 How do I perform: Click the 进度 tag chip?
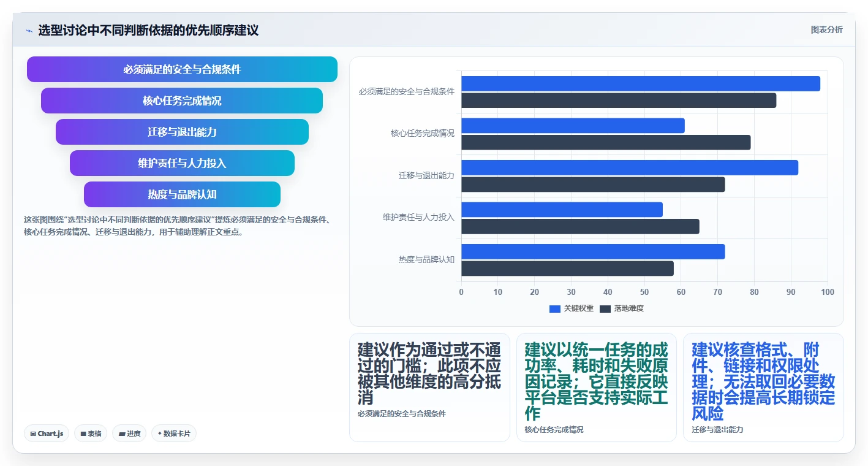tap(129, 434)
